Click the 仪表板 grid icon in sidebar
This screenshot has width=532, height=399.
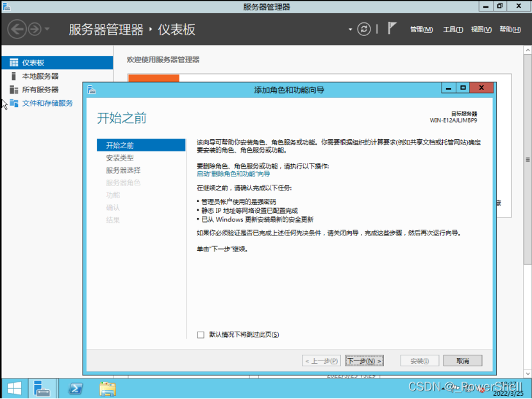pyautogui.click(x=14, y=62)
